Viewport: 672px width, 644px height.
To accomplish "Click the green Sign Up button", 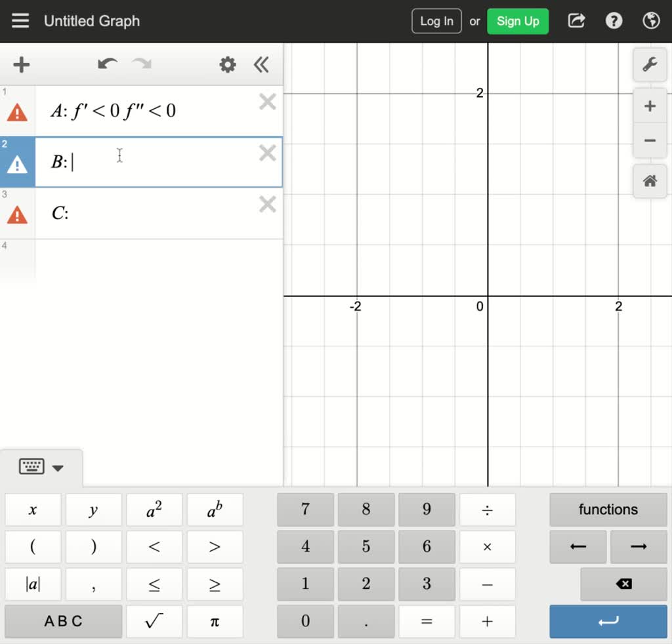I will pyautogui.click(x=518, y=20).
